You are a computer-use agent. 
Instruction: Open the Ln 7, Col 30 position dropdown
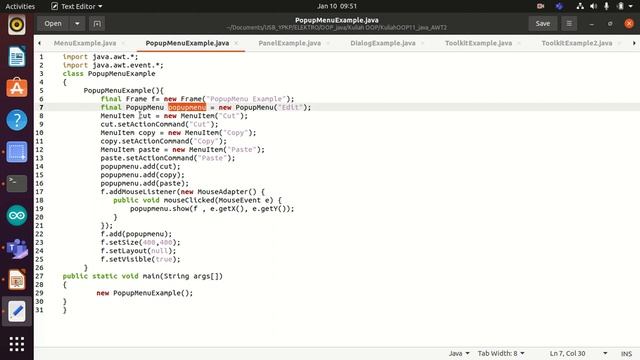(x=578, y=353)
